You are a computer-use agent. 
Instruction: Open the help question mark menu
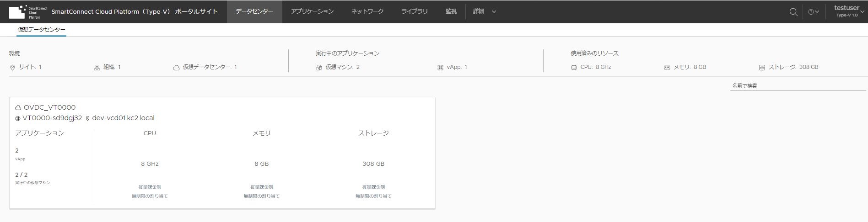point(813,12)
